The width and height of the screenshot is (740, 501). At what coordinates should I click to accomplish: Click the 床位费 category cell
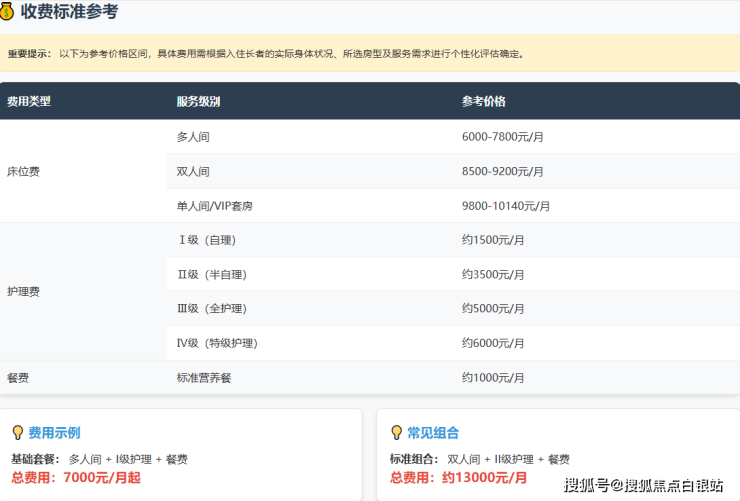point(23,171)
